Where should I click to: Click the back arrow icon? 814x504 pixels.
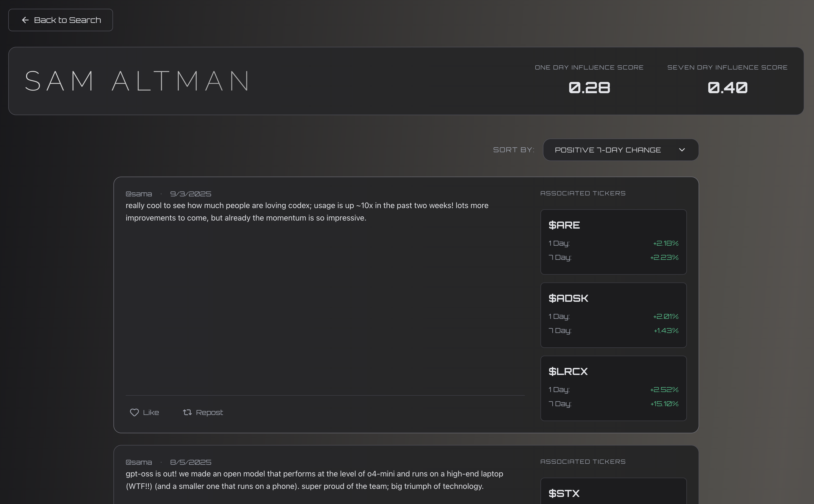tap(25, 20)
